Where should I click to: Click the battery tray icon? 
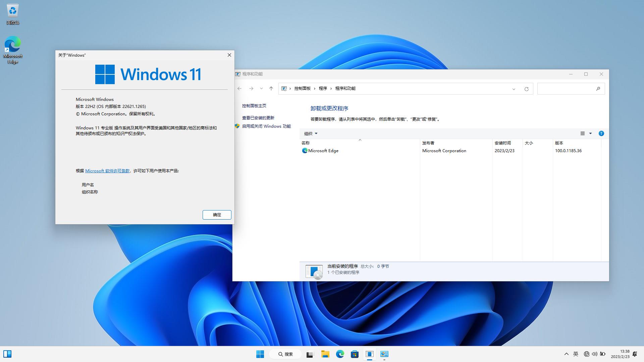[603, 354]
